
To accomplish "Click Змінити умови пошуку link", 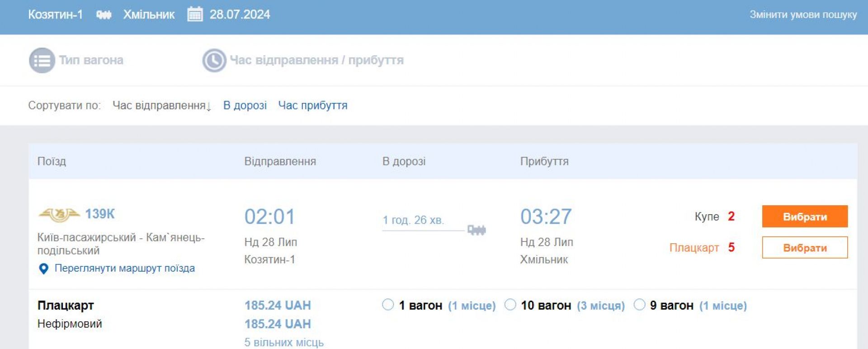I will tap(803, 14).
